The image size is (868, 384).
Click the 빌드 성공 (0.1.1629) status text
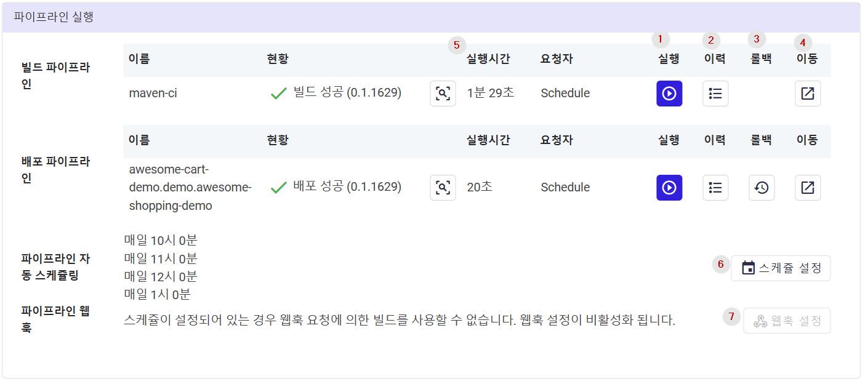pyautogui.click(x=347, y=93)
